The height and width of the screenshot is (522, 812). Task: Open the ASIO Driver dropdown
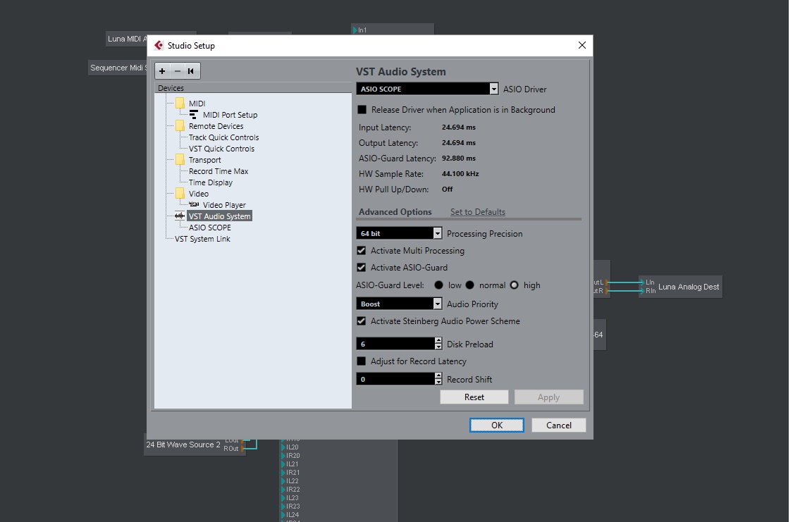pyautogui.click(x=493, y=89)
